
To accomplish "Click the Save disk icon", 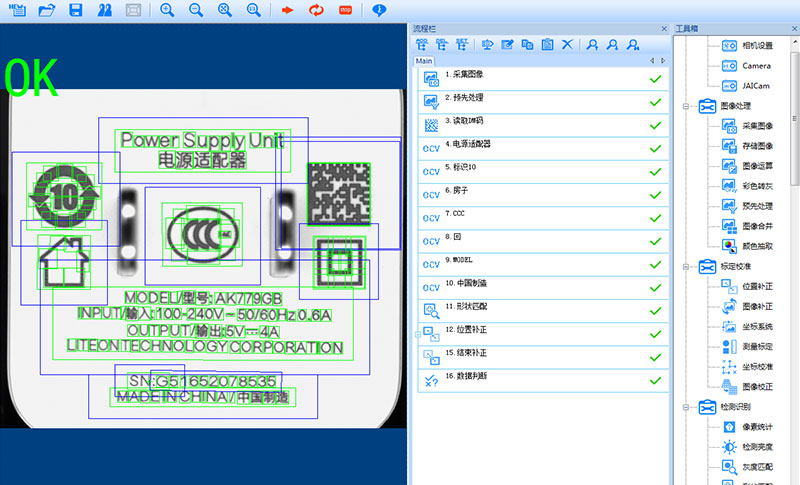I will pyautogui.click(x=75, y=10).
